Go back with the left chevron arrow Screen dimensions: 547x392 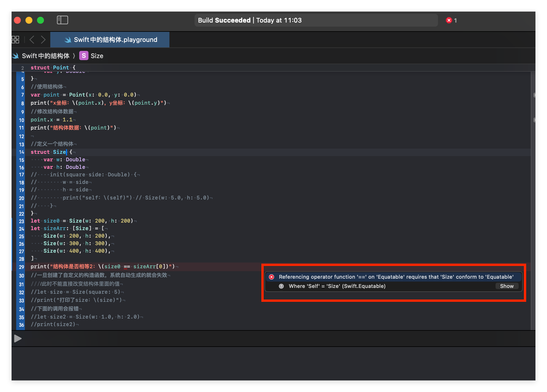pos(32,40)
